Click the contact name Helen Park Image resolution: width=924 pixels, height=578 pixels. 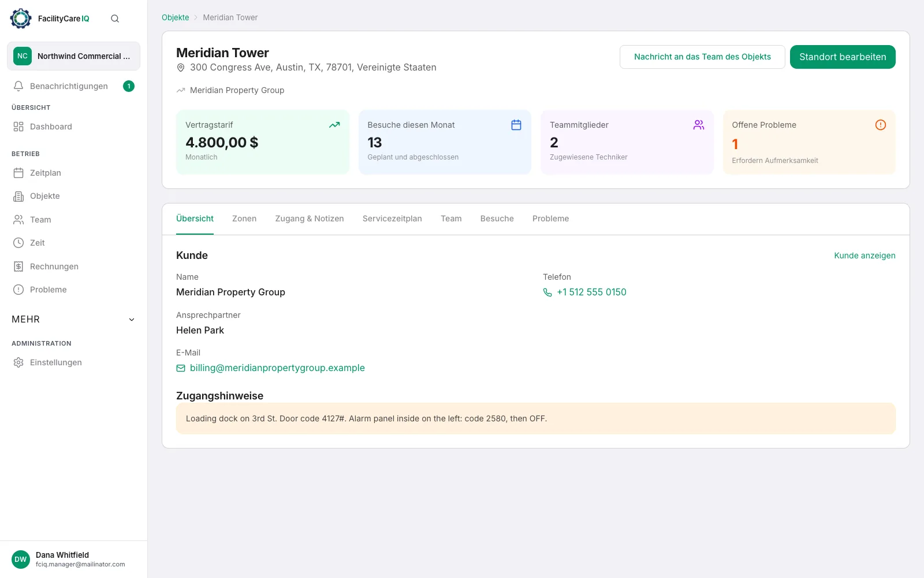click(200, 331)
